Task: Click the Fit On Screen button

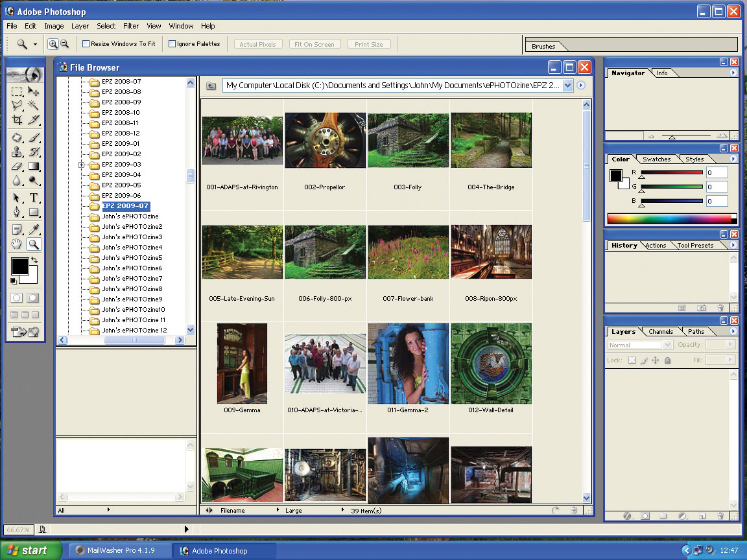Action: click(x=314, y=44)
